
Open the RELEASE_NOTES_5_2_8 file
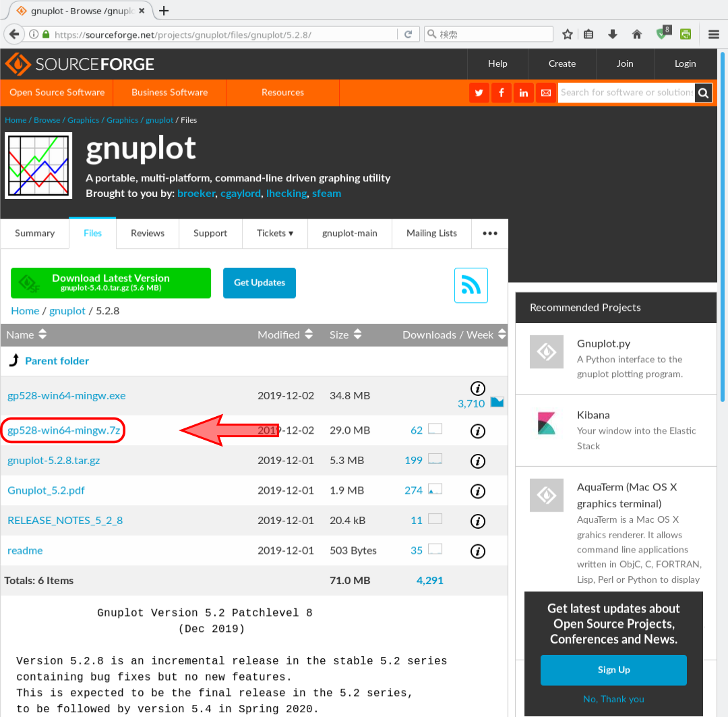pyautogui.click(x=65, y=521)
